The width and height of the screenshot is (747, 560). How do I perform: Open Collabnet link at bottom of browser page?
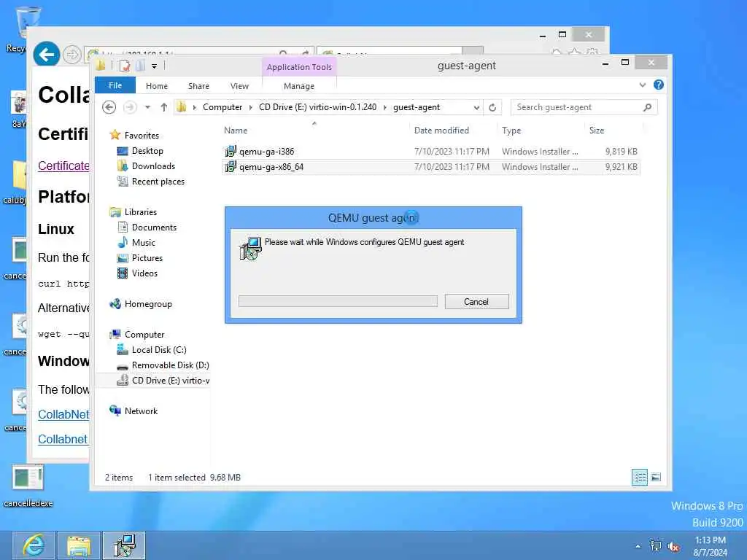click(63, 439)
